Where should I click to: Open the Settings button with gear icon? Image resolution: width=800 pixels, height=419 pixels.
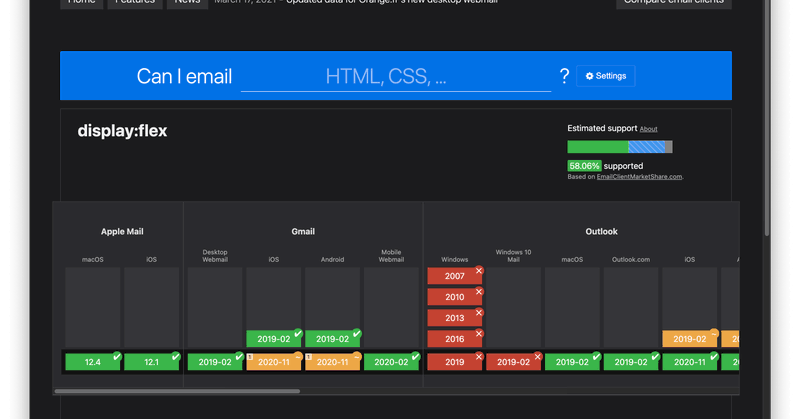coord(606,76)
